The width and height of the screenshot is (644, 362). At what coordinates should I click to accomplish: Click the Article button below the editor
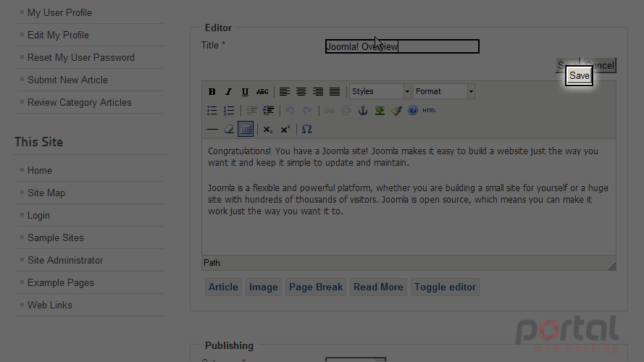point(223,287)
